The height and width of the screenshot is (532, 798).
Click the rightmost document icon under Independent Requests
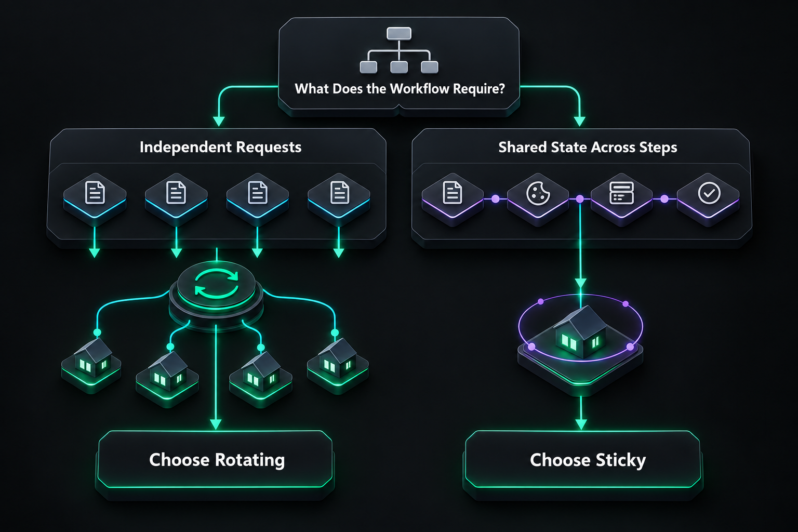click(x=340, y=193)
